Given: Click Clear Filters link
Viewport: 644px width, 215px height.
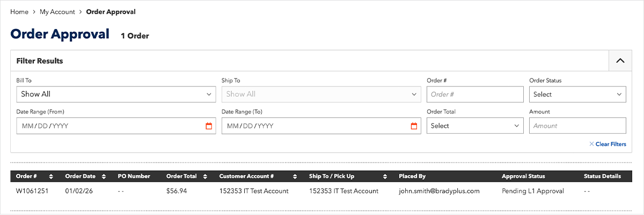Looking at the screenshot, I should pyautogui.click(x=608, y=144).
